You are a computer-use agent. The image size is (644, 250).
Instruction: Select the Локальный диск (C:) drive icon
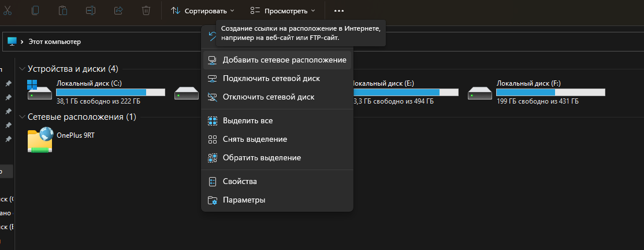tap(39, 90)
